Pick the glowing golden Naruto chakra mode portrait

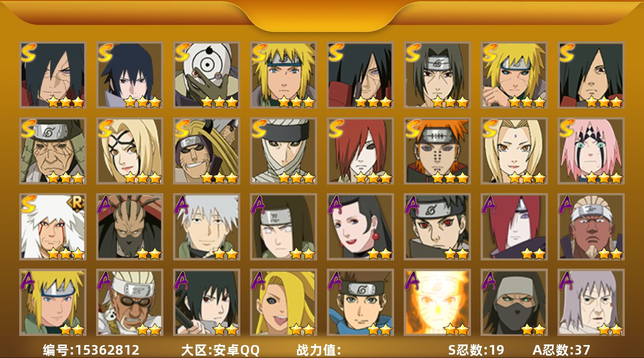[x=437, y=302]
